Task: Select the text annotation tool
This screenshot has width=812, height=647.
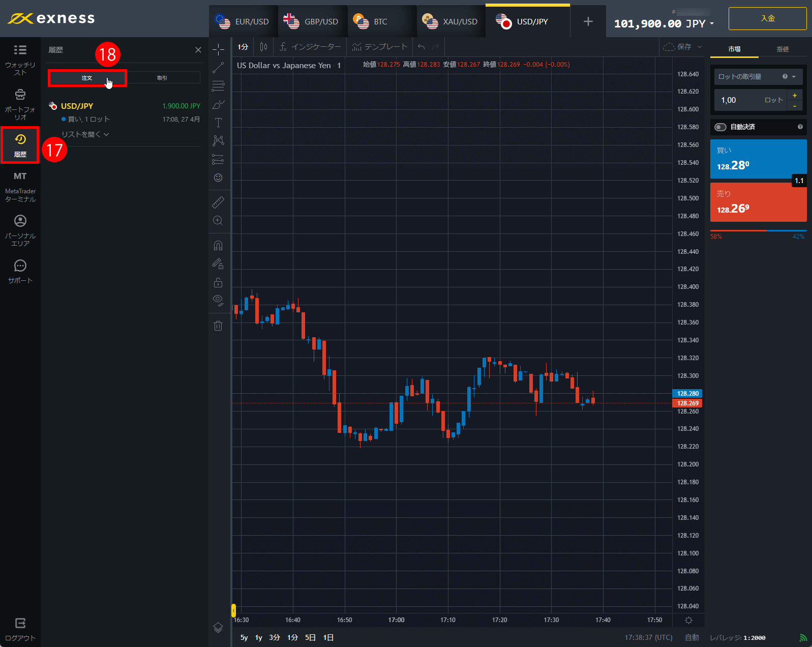Action: (x=218, y=123)
